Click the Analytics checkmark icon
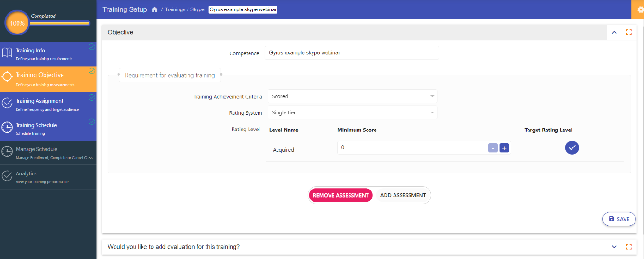Viewport: 644px width, 259px height. (7, 176)
